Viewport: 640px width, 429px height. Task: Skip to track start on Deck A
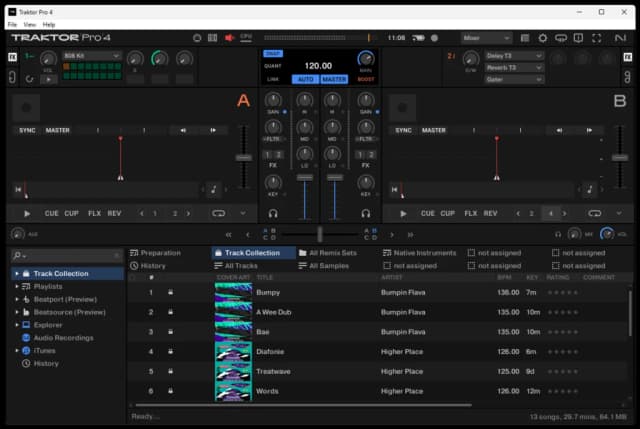[18, 189]
